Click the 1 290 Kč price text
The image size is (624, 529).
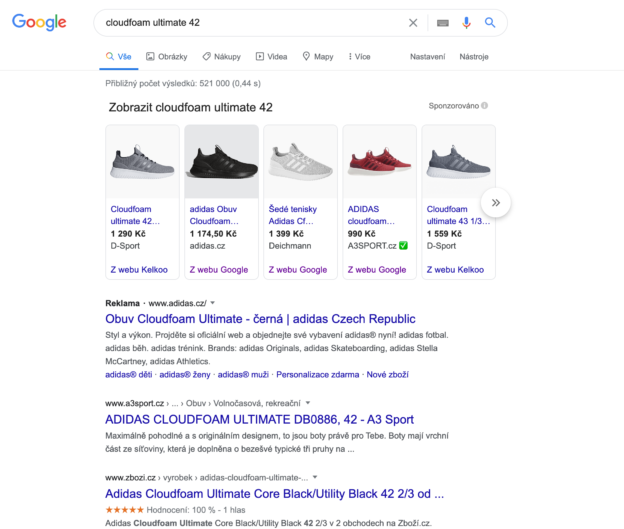point(128,234)
